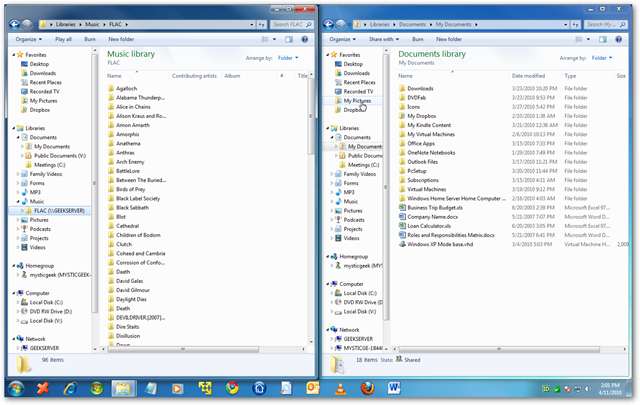Click the Windows Start orb
This screenshot has width=640, height=405.
(x=16, y=387)
